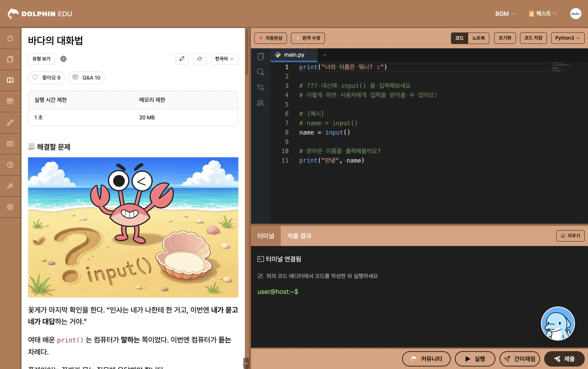
Task: Open the notebook icon in left sidebar
Action: point(10,59)
